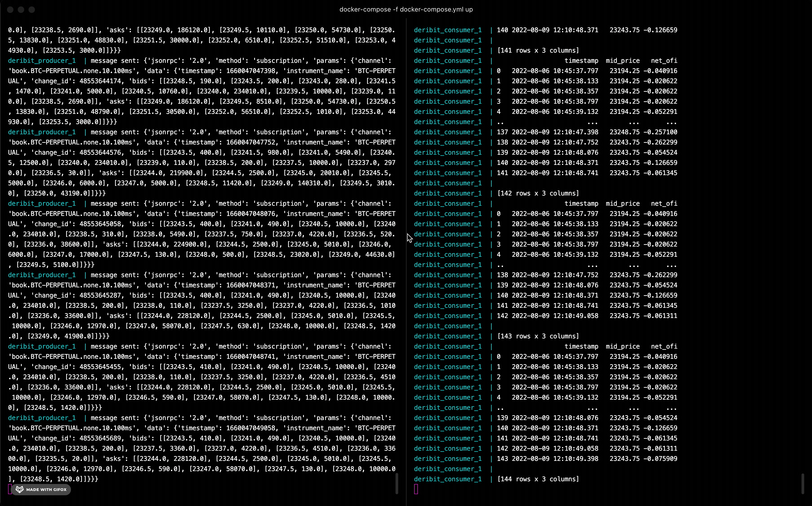Click the change_id value 48553645689
The image size is (812, 506).
[100, 438]
